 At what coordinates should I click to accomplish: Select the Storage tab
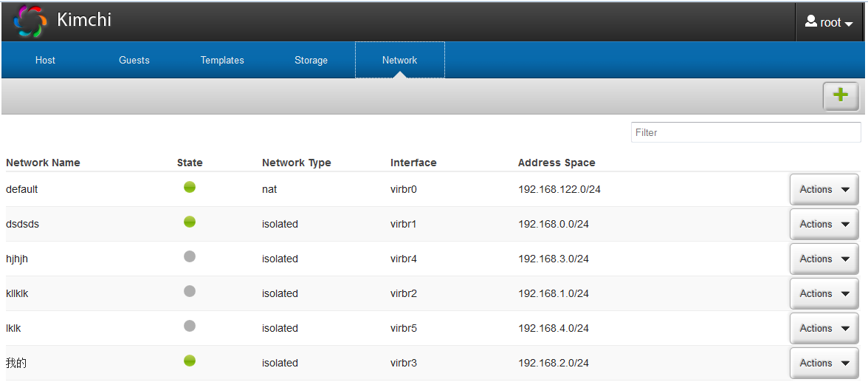[x=311, y=61]
